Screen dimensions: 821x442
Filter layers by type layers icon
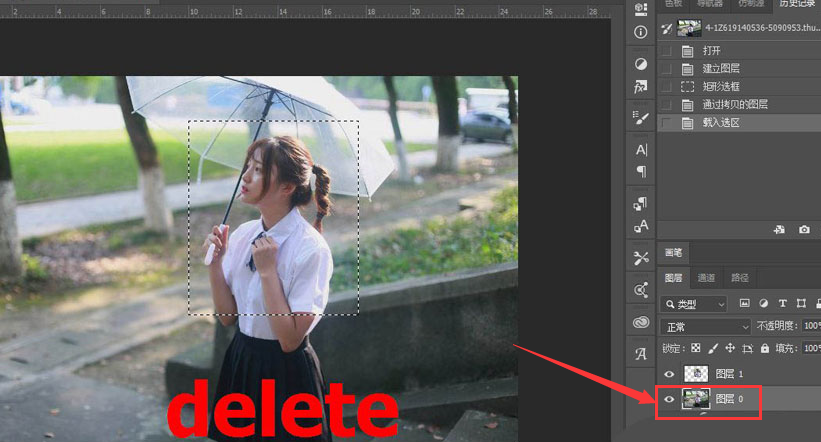[782, 303]
